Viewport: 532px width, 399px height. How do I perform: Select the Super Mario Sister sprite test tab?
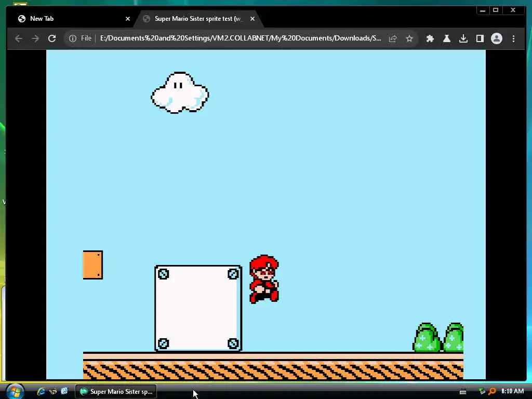(x=198, y=19)
